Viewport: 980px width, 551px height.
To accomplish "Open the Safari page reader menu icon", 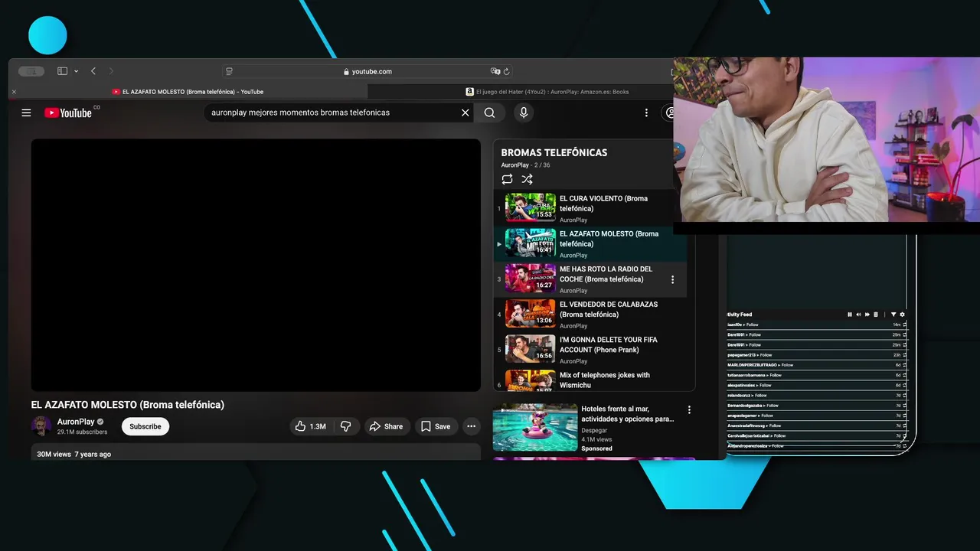I will pyautogui.click(x=229, y=71).
